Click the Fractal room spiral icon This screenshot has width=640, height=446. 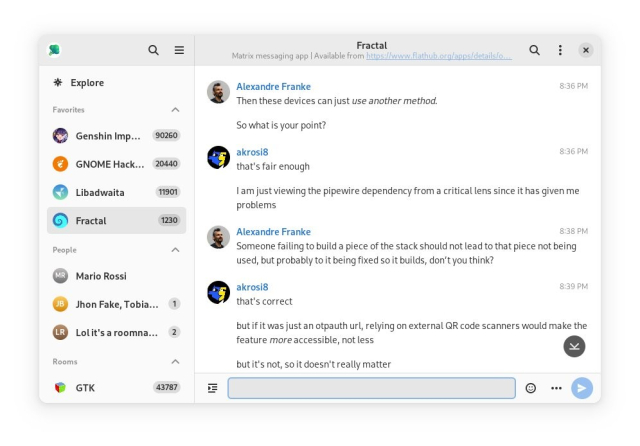tap(60, 220)
